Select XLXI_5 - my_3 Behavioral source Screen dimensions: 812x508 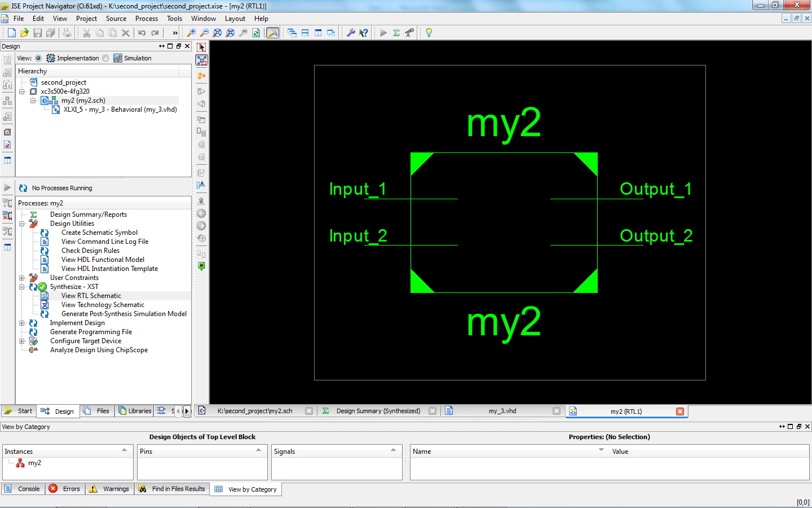click(120, 110)
